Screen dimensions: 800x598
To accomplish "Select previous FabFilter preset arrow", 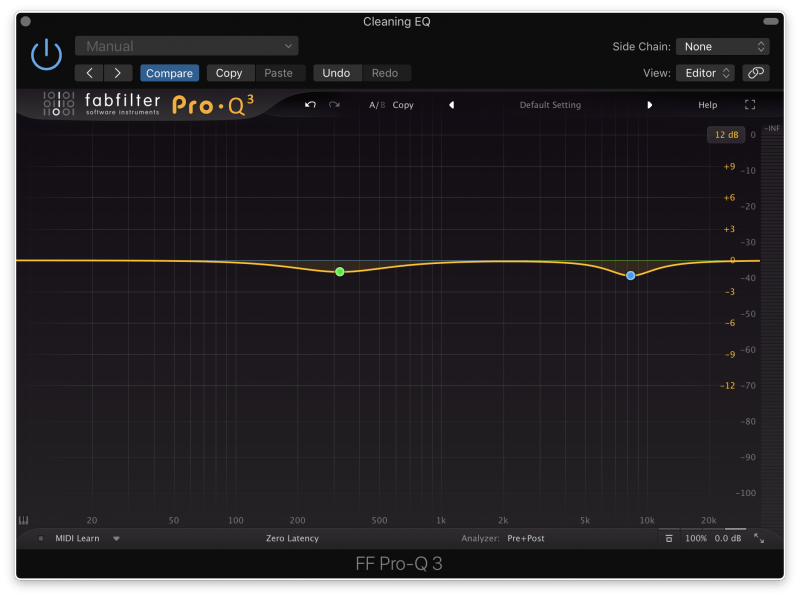I will pyautogui.click(x=452, y=105).
